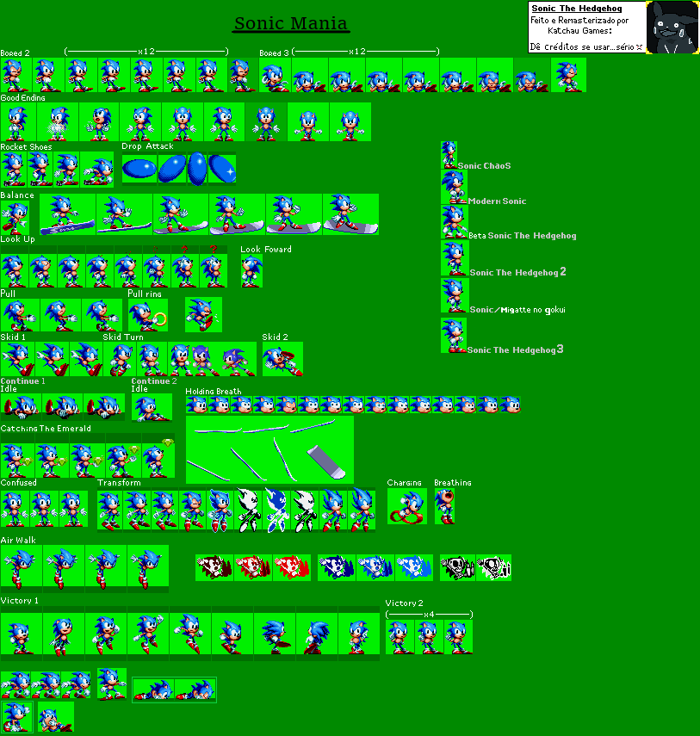Select the Sonic/Migatte no gokui sprite
Screen dimensions: 700x736
pyautogui.click(x=455, y=295)
